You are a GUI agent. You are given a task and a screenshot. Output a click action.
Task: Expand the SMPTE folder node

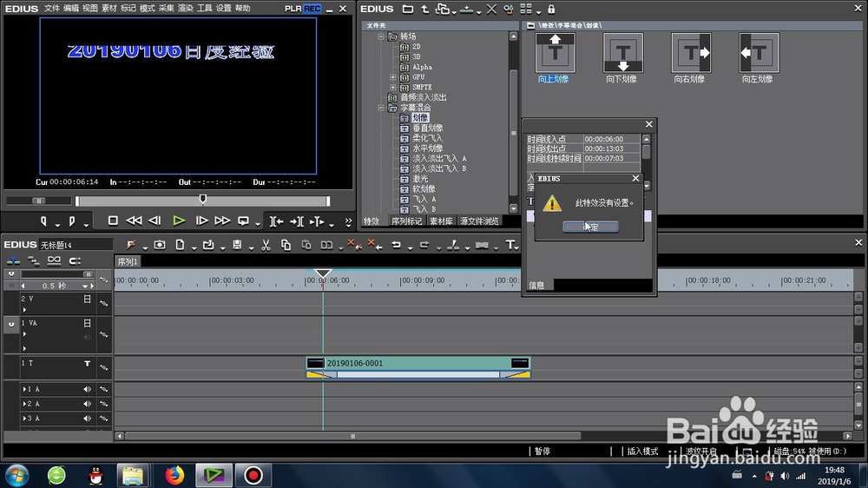pos(393,87)
